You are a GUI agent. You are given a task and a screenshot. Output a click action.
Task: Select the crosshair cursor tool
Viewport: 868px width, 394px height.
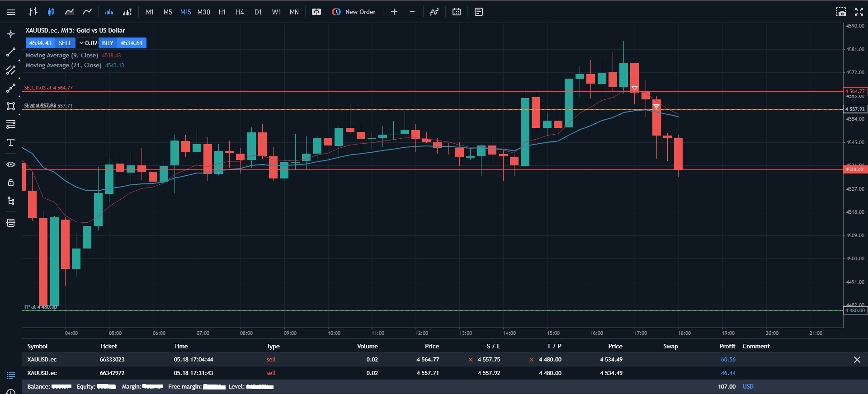coord(11,34)
